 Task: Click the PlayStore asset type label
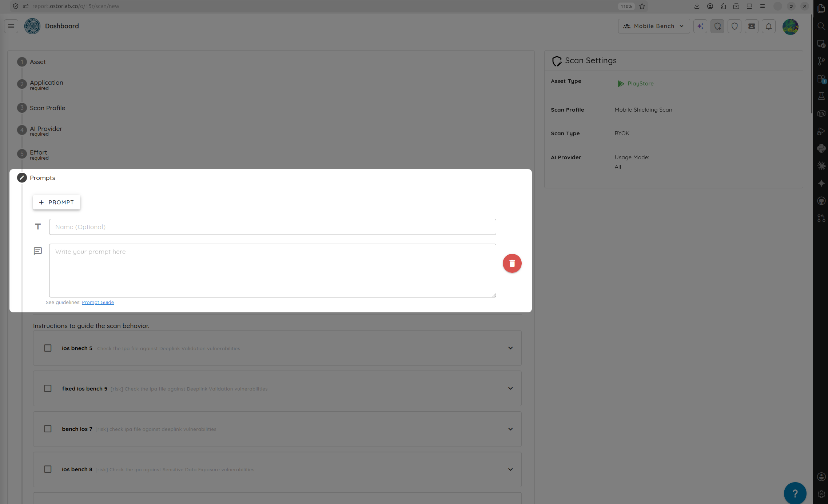[640, 84]
